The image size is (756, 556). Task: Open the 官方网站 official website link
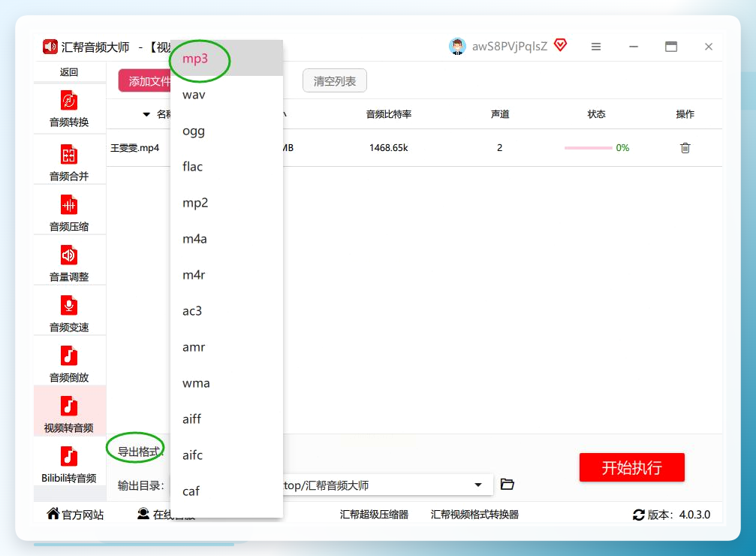coord(75,515)
